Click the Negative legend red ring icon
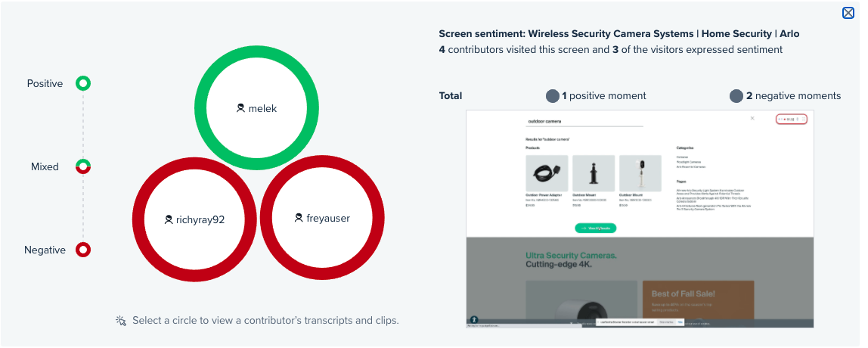 point(83,250)
